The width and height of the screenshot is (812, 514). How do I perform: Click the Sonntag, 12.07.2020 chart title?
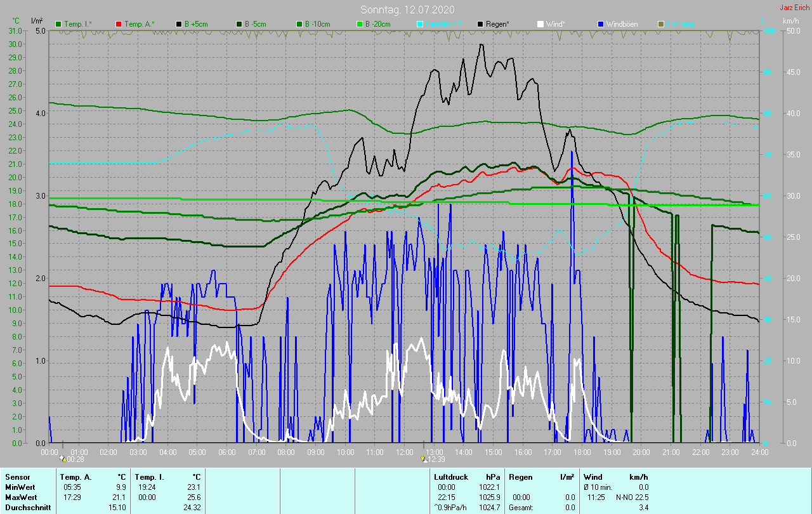(407, 10)
